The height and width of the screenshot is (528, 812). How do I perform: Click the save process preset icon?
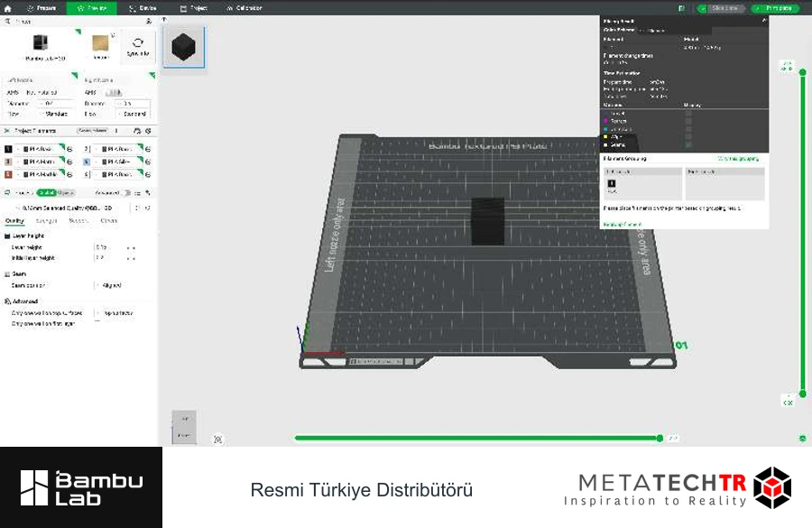point(138,208)
